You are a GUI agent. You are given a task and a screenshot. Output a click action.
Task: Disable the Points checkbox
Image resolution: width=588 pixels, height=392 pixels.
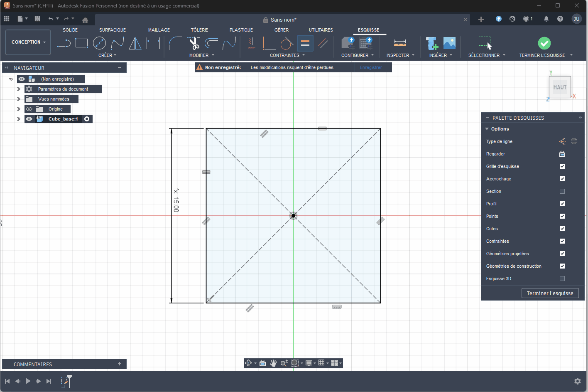[562, 216]
